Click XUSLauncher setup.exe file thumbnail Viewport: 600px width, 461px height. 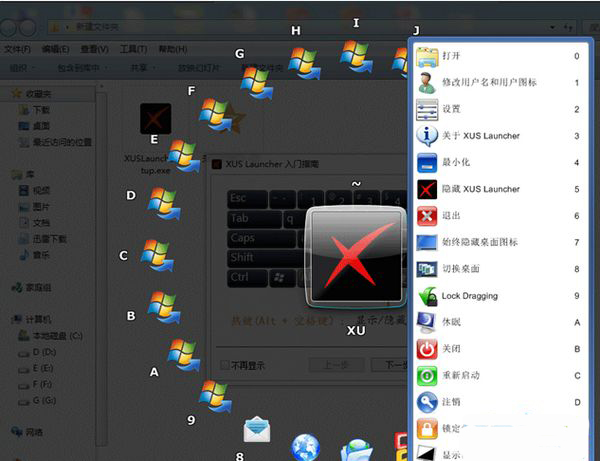pyautogui.click(x=155, y=119)
